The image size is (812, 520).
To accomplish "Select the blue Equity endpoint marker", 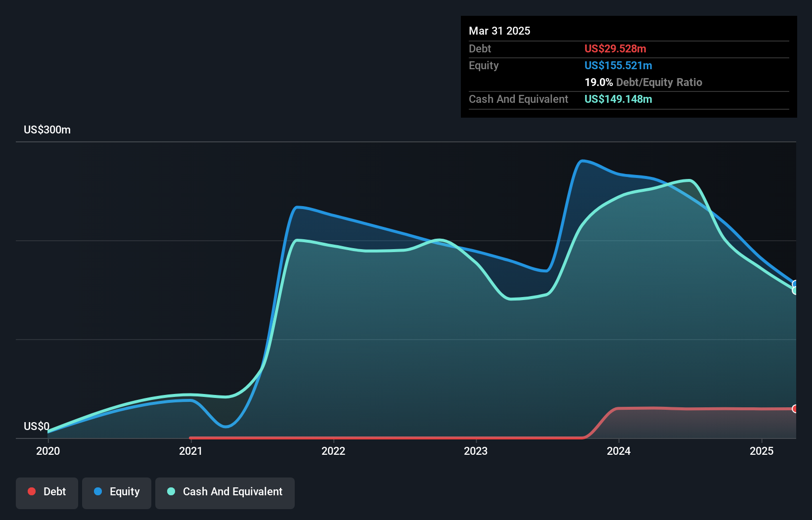I will (795, 284).
